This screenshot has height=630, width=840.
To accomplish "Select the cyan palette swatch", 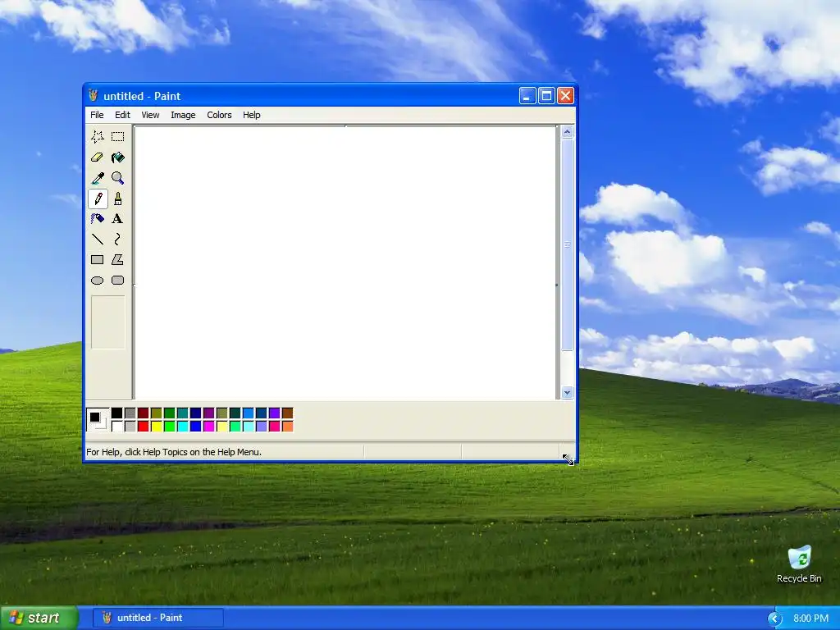I will 183,427.
